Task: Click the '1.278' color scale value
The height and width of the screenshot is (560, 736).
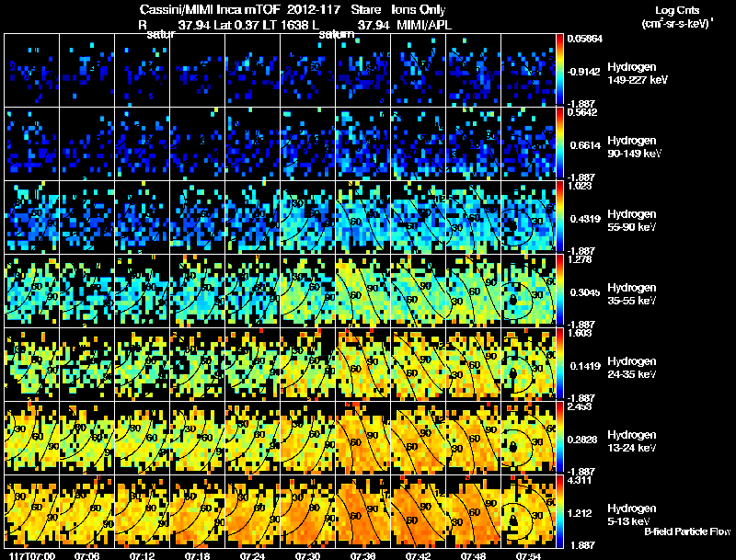Action: pyautogui.click(x=580, y=259)
